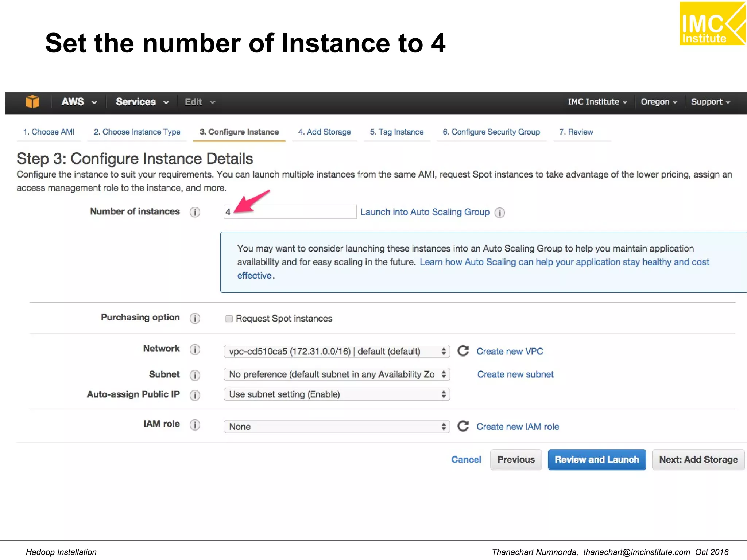Refresh the IAM role list

463,426
